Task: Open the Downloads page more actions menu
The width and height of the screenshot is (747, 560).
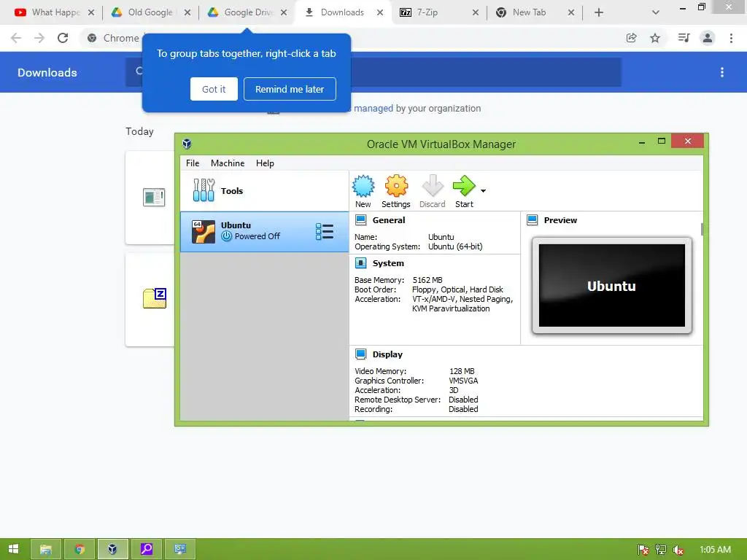Action: tap(722, 72)
